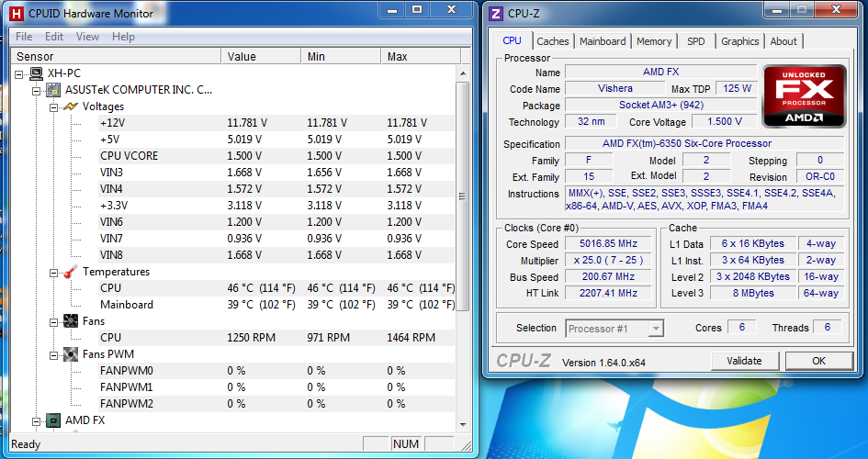The image size is (868, 459).
Task: Collapse the Temperatures tree node
Action: click(53, 272)
